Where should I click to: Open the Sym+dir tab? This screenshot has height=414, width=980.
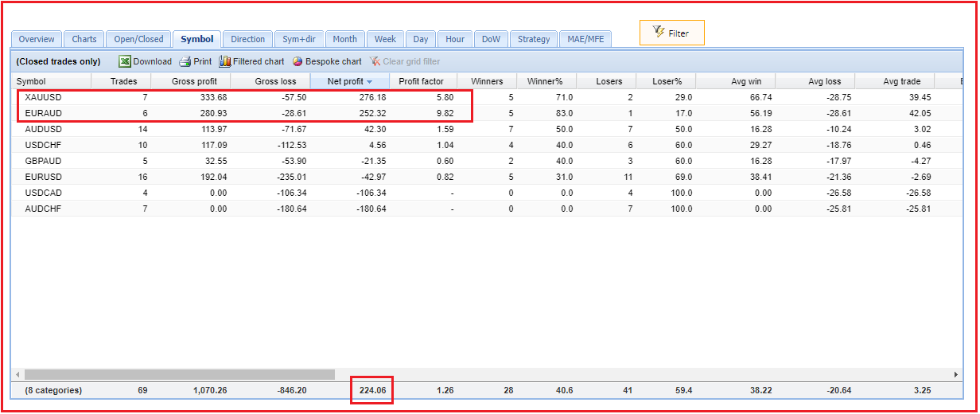(x=299, y=39)
